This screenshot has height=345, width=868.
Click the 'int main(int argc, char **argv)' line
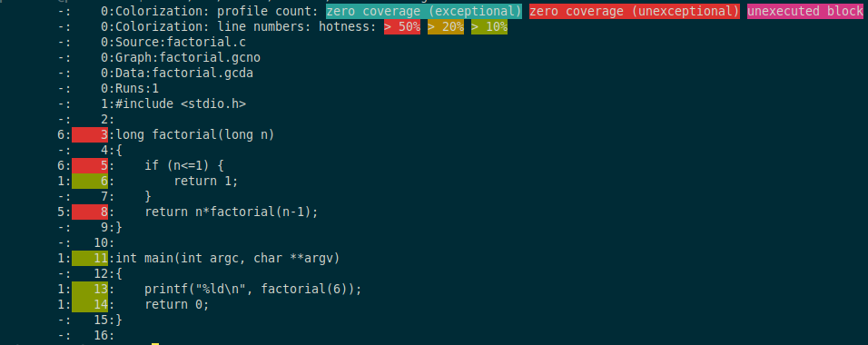(228, 258)
